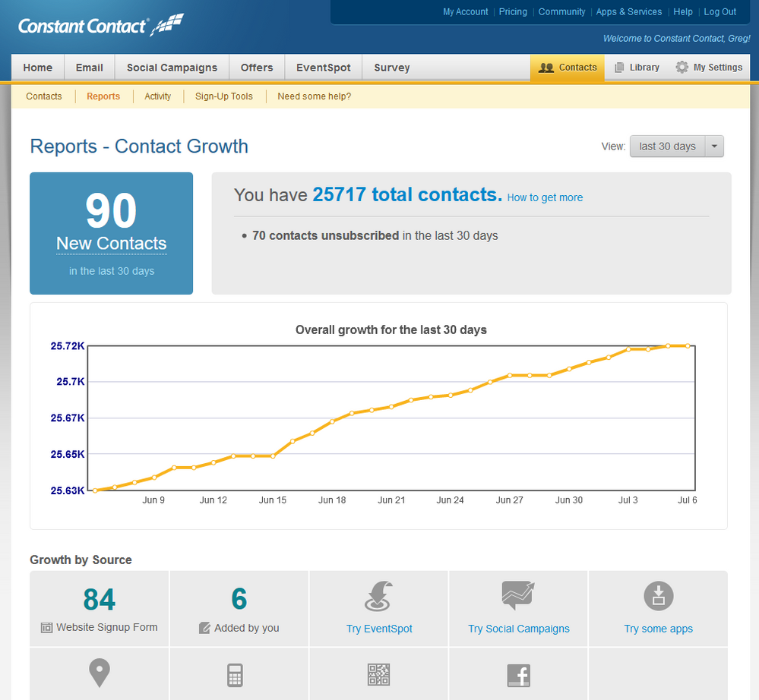Screen dimensions: 759x700
Task: Select Sign-Up Tools in the sub-navigation
Action: click(224, 96)
